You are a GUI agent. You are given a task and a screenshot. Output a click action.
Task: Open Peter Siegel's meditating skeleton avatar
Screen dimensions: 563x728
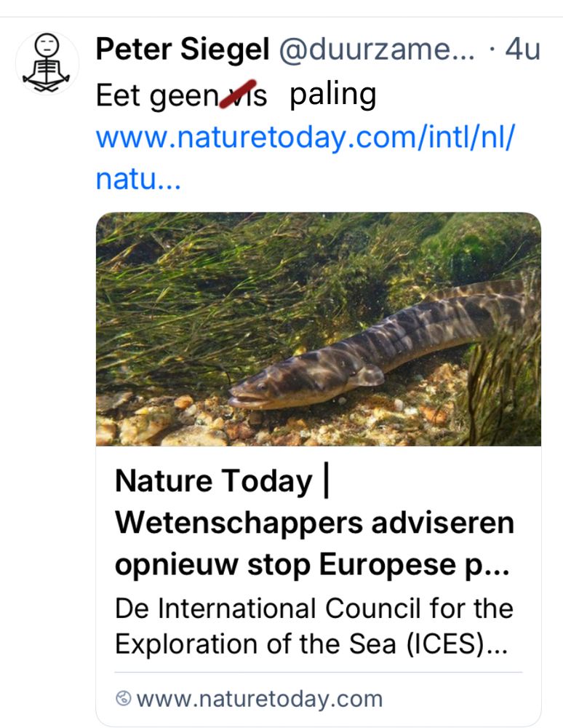pyautogui.click(x=47, y=63)
